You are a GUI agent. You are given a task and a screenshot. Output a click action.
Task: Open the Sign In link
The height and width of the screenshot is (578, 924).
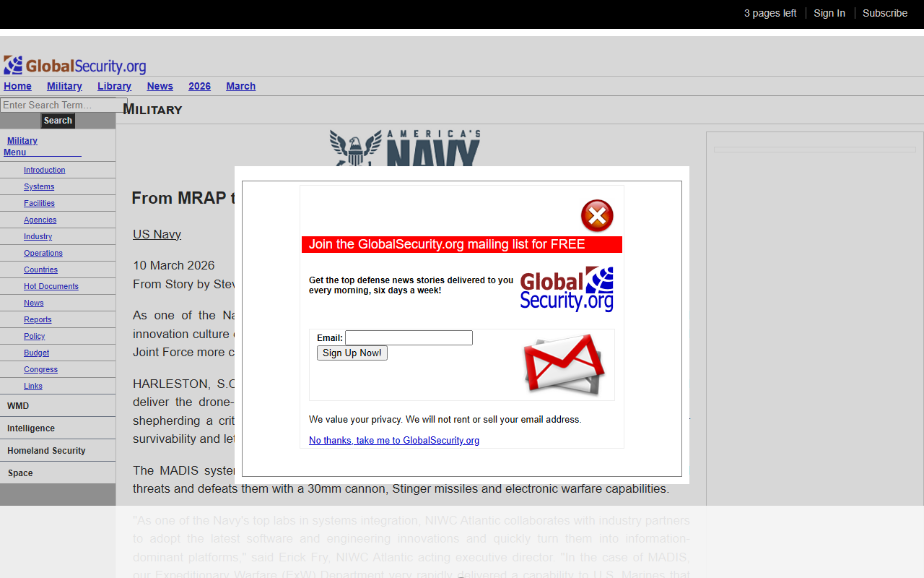tap(829, 13)
